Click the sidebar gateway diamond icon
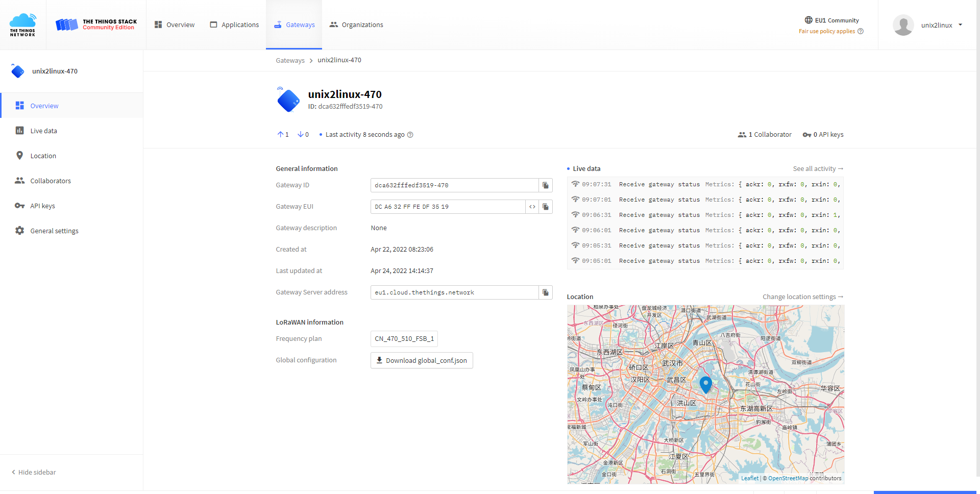 [17, 71]
